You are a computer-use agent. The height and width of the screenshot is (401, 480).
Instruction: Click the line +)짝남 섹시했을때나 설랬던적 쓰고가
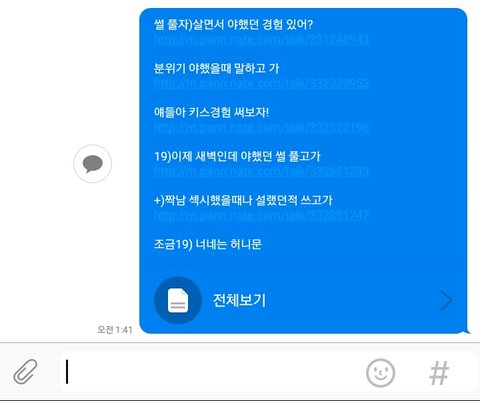243,200
